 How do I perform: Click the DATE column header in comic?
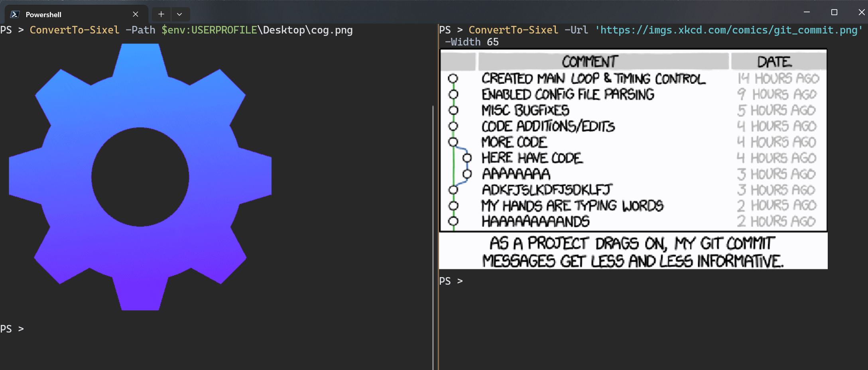pyautogui.click(x=774, y=61)
